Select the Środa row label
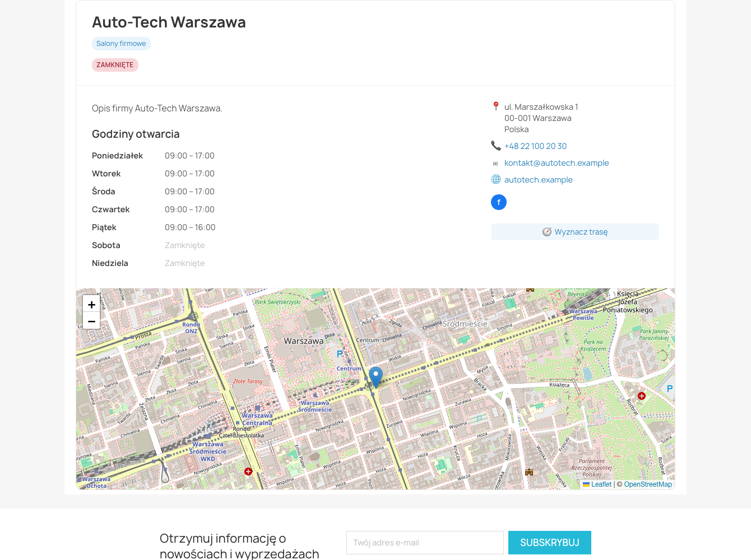751x560 pixels. tap(104, 192)
